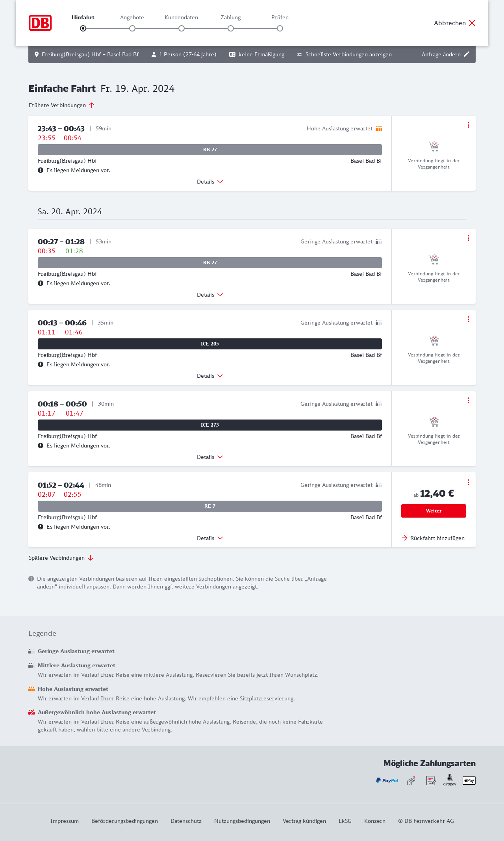This screenshot has width=504, height=841.
Task: Click the PayPal payment icon
Action: click(x=387, y=780)
